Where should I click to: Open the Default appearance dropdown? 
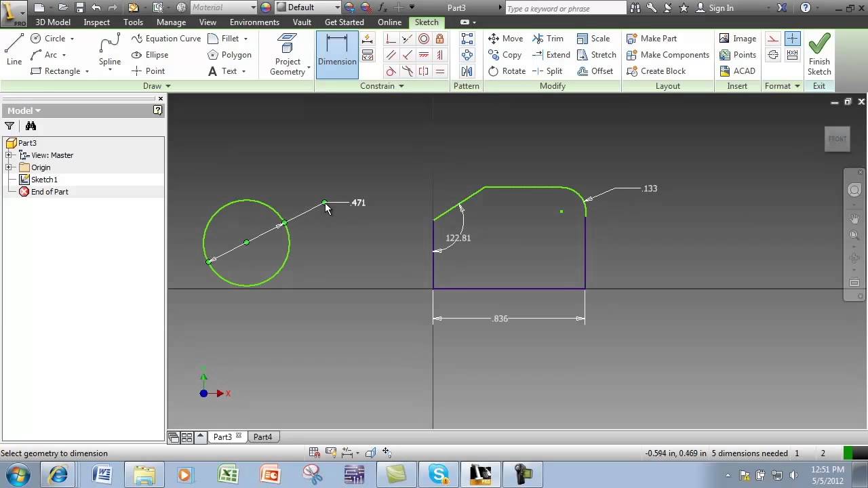pos(308,7)
